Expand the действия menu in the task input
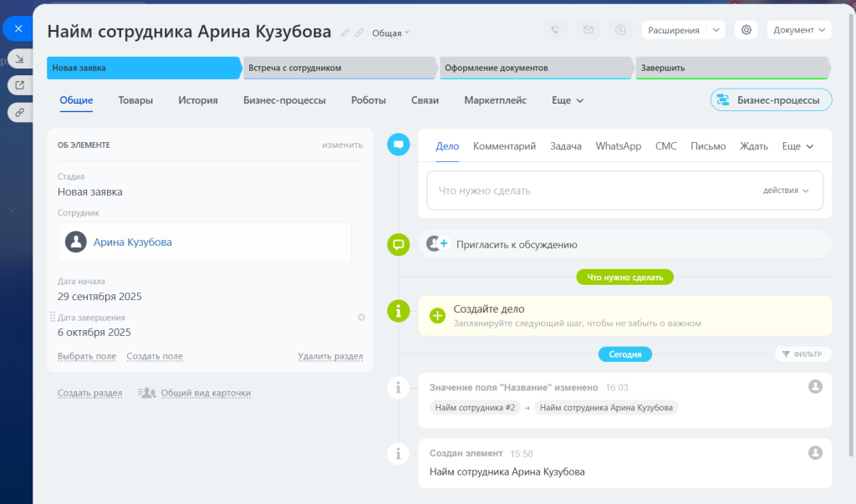 [x=786, y=191]
